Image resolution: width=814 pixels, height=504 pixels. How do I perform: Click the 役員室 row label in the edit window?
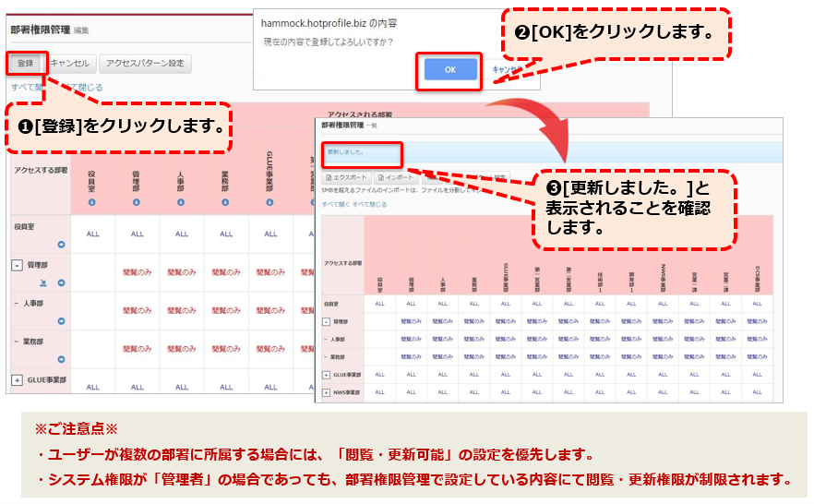tap(24, 227)
